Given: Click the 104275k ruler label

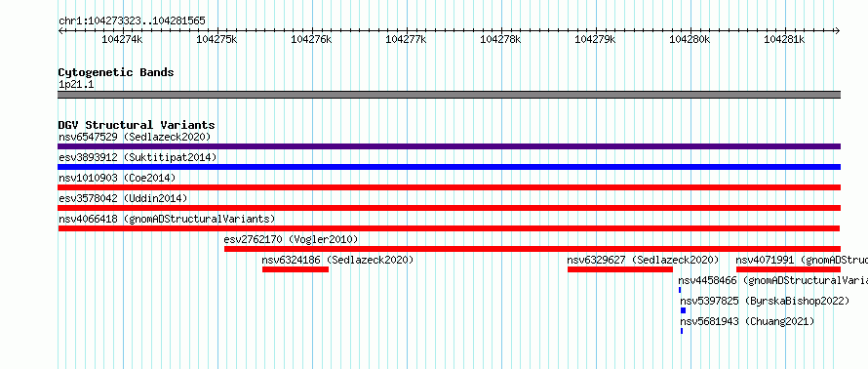Looking at the screenshot, I should point(217,39).
